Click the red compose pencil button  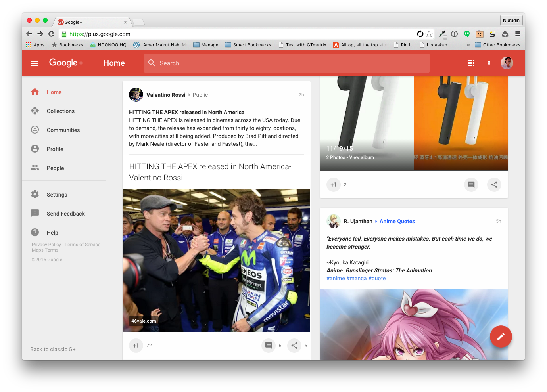(501, 337)
